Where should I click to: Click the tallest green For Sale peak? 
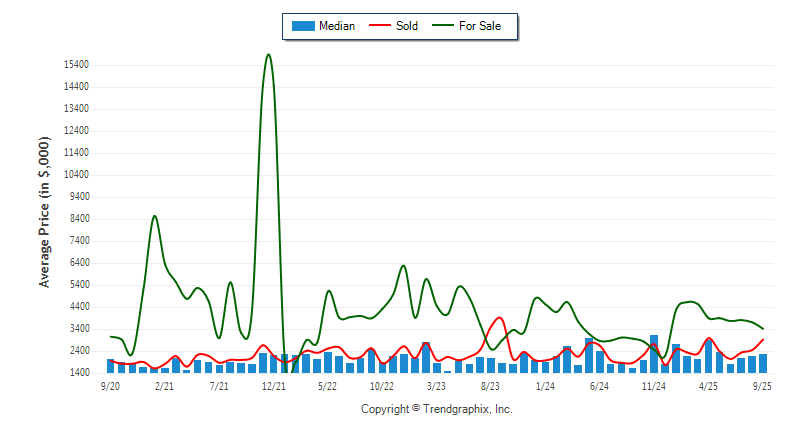(268, 55)
